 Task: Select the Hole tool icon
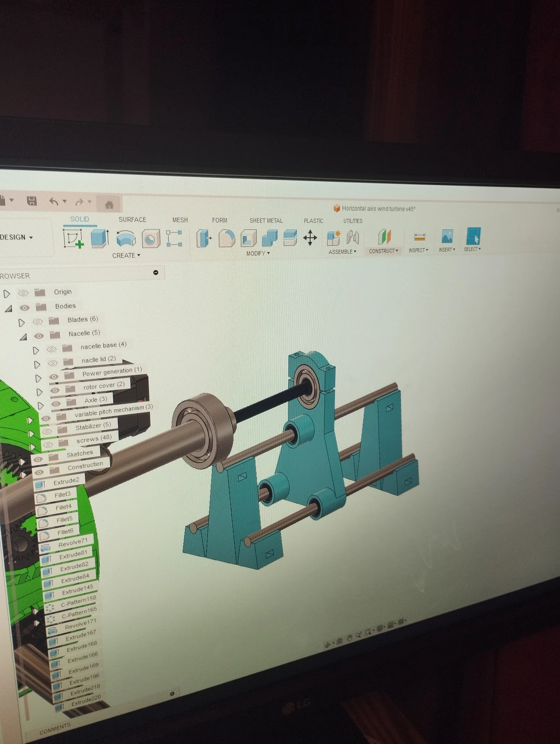point(151,239)
